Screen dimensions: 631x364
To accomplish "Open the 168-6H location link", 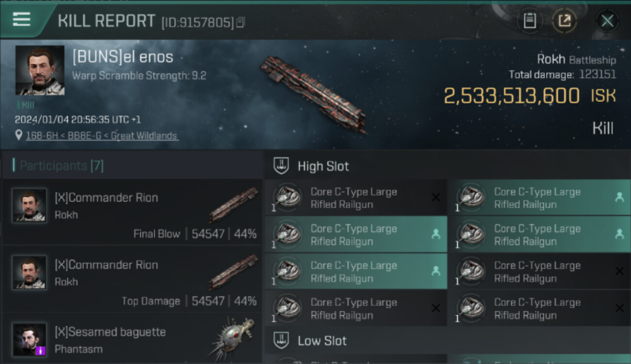I will tap(102, 136).
